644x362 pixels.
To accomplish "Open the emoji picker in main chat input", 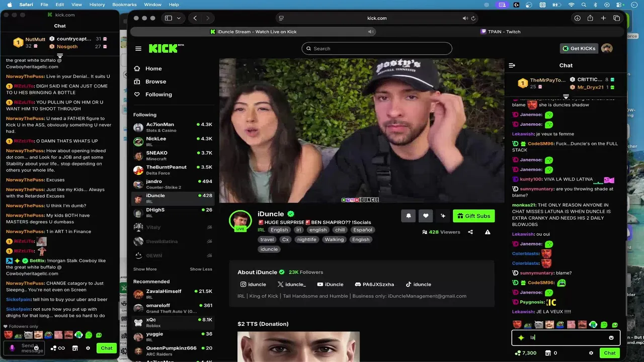I will (611, 338).
